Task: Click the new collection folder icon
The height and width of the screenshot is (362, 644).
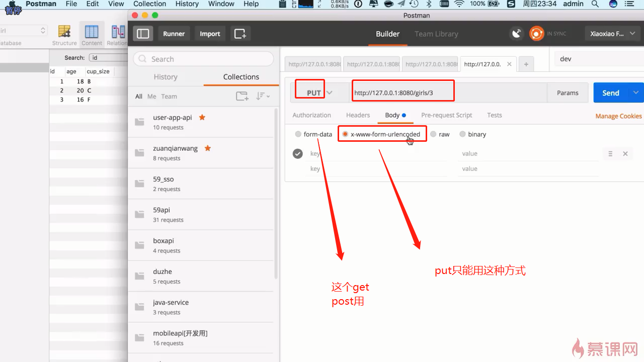Action: [x=242, y=96]
